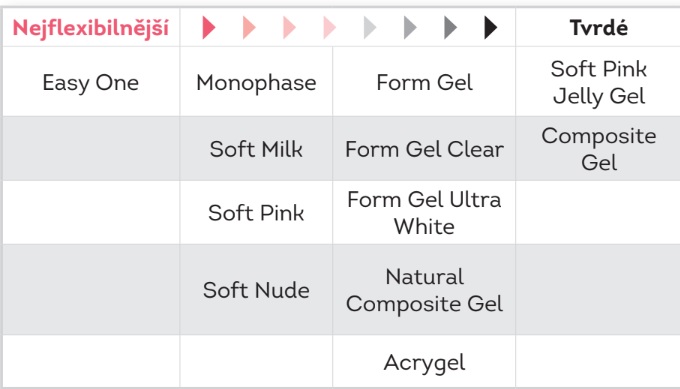
Task: Click the Soft Milk entry
Action: 256,149
